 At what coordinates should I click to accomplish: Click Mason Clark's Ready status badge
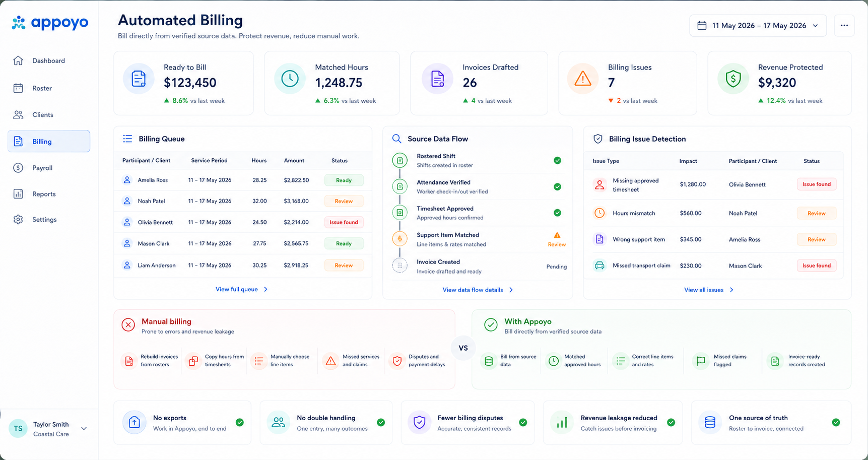pyautogui.click(x=344, y=243)
